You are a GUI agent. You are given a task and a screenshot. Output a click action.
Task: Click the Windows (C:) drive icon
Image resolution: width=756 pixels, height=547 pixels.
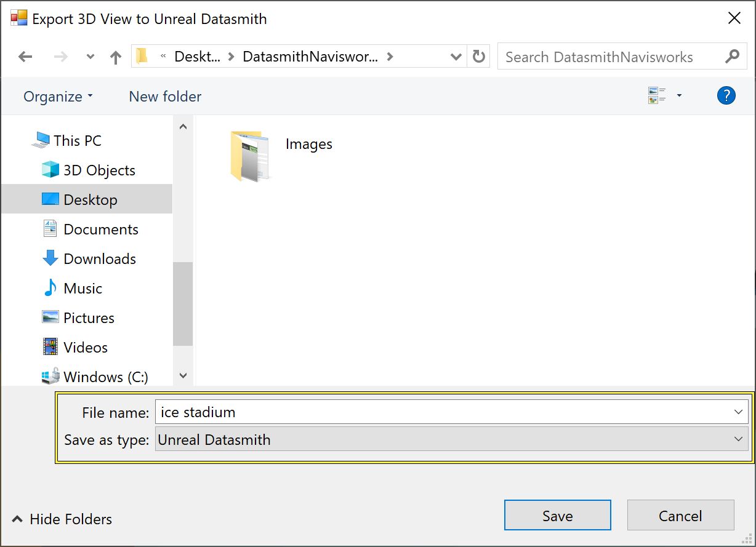click(x=50, y=376)
